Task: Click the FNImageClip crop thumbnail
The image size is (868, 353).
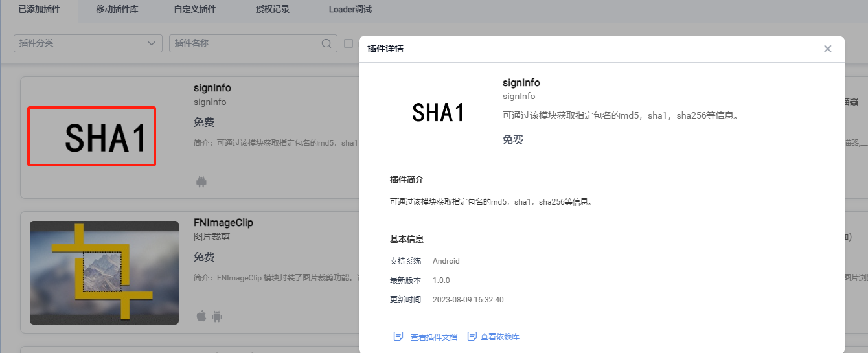Action: click(104, 273)
